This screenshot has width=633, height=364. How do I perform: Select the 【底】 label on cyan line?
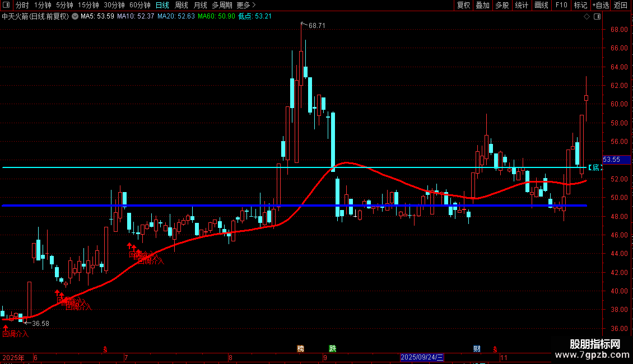(x=595, y=167)
